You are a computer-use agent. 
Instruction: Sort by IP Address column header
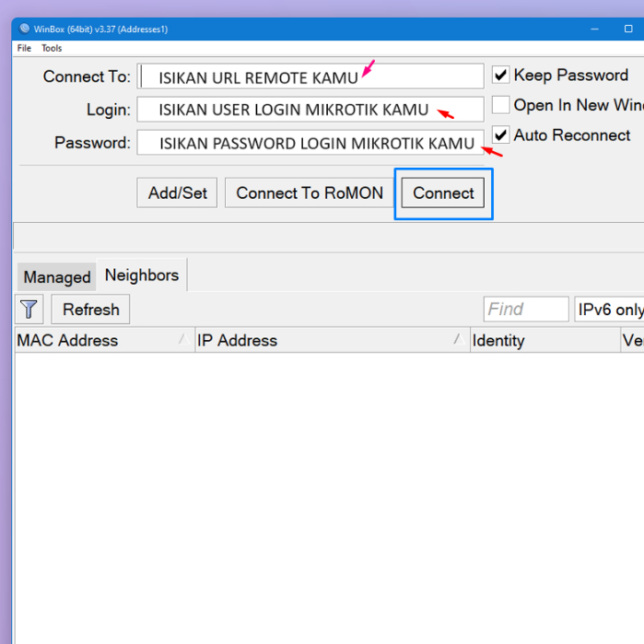pyautogui.click(x=333, y=340)
